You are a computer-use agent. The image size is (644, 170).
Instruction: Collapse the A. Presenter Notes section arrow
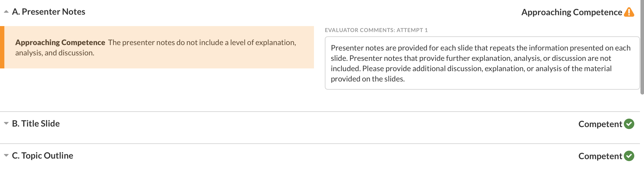point(6,12)
